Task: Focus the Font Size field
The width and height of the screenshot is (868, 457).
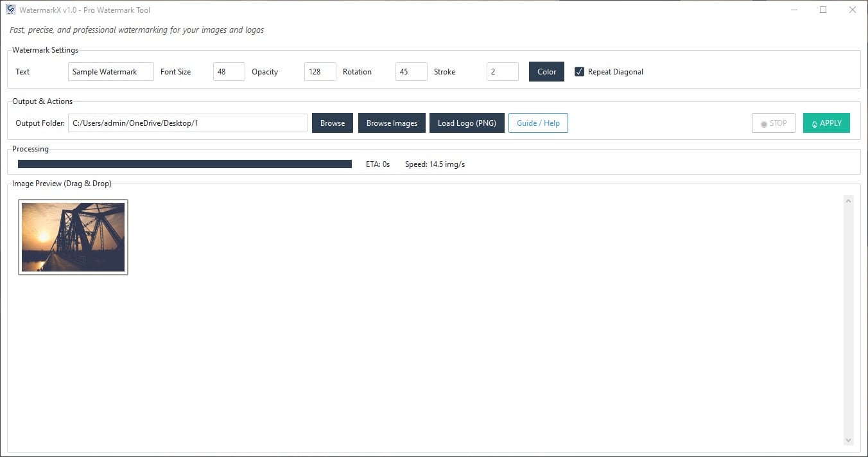Action: [x=229, y=72]
